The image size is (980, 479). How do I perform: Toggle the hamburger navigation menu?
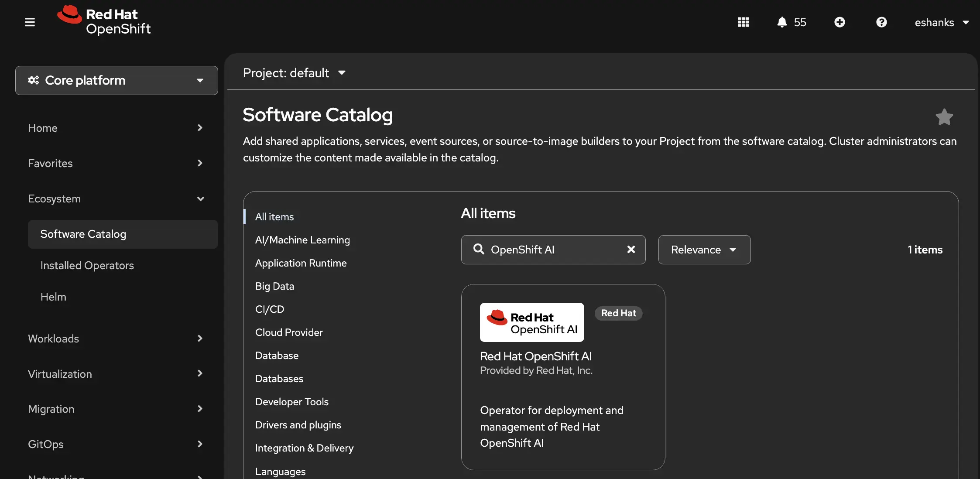point(30,22)
